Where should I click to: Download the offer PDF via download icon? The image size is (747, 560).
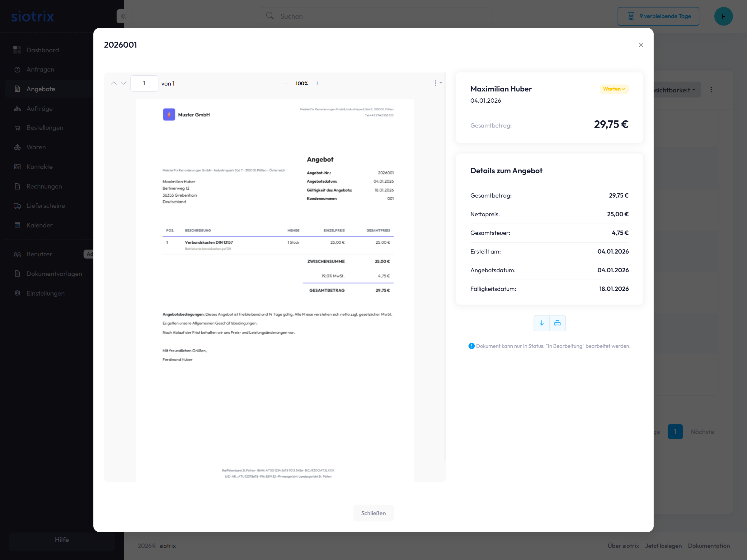[x=541, y=323]
